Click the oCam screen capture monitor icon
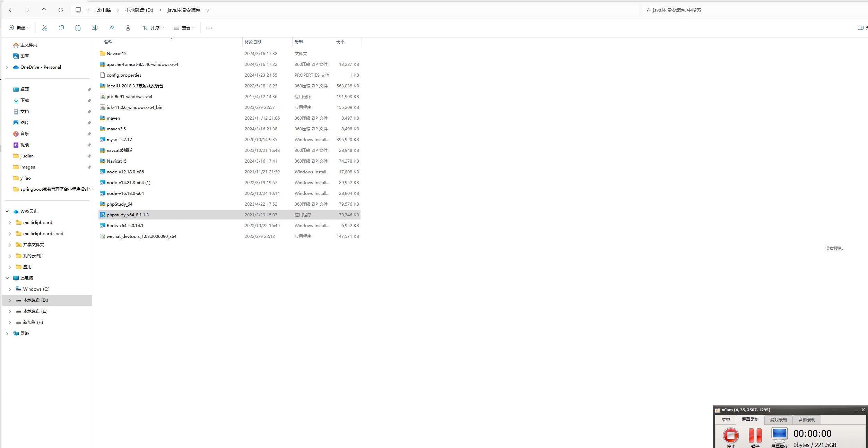 [x=779, y=435]
